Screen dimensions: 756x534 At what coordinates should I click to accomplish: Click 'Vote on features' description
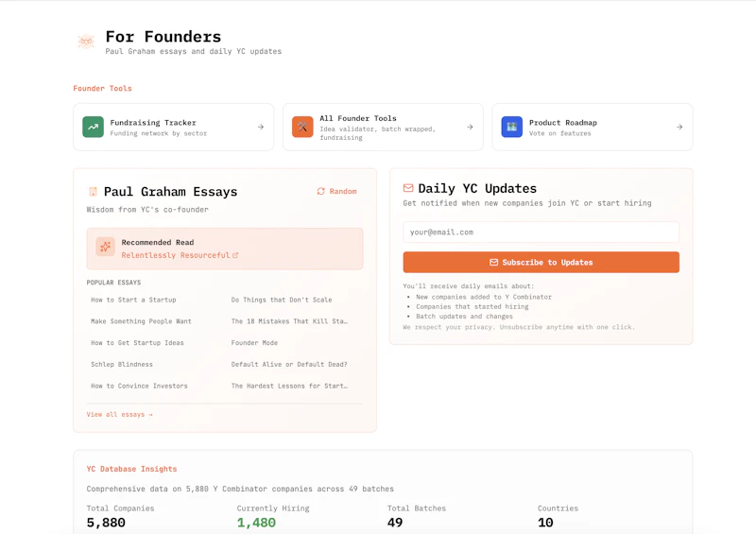(559, 133)
